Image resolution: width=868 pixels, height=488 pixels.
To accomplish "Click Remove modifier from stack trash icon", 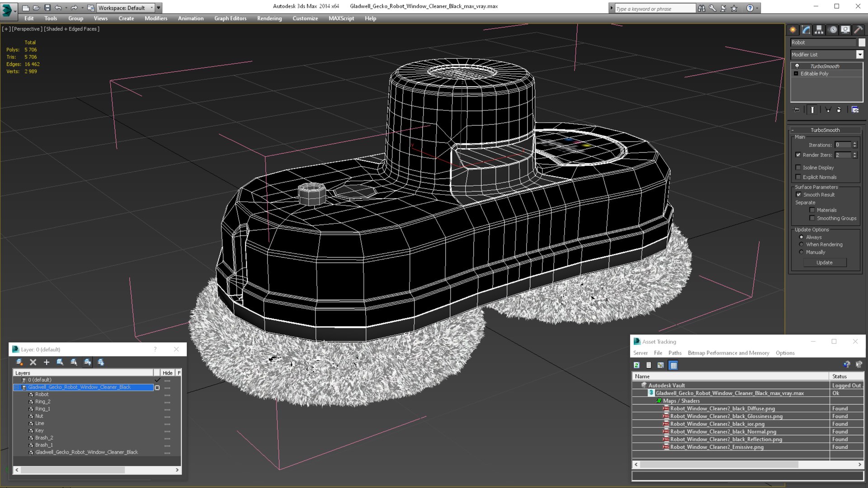I will click(839, 110).
